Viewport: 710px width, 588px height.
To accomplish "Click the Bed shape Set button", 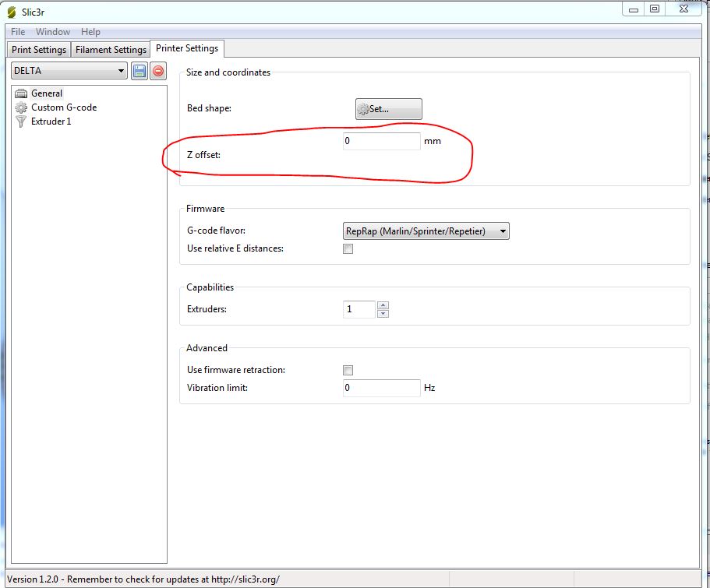I will [x=388, y=109].
